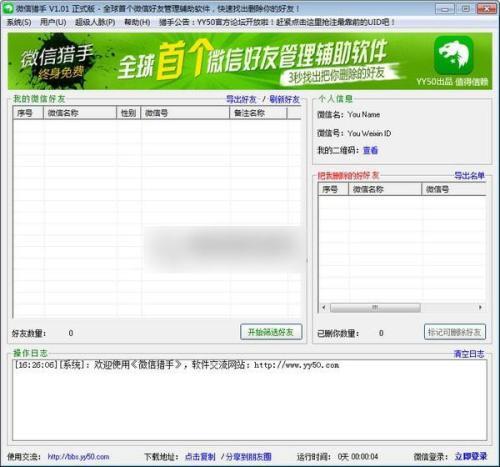Open the 超级人脉(P) menu

(x=95, y=22)
